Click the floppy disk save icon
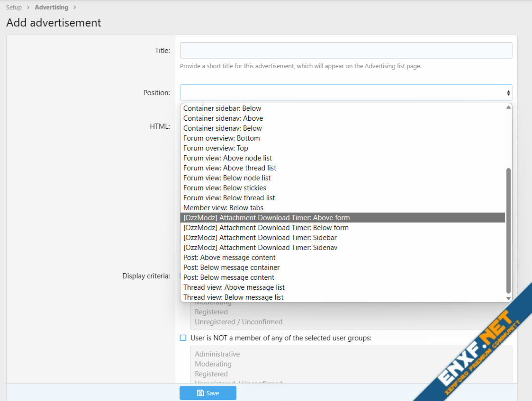Viewport: 532px width, 401px height. [x=200, y=393]
